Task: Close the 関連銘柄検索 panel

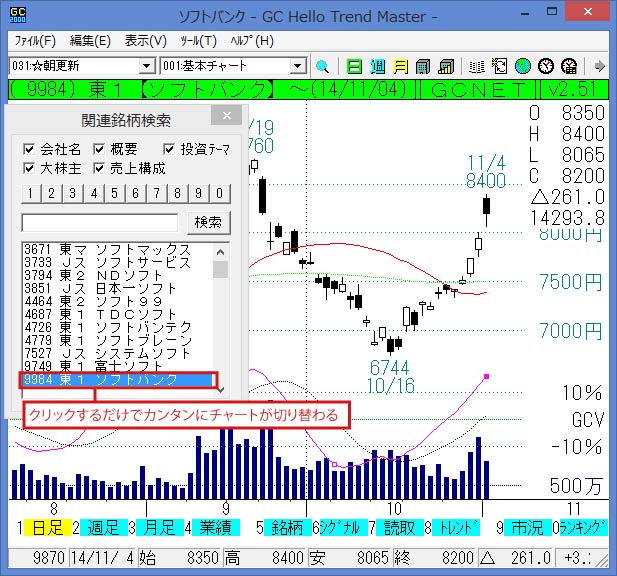Action: [x=227, y=115]
